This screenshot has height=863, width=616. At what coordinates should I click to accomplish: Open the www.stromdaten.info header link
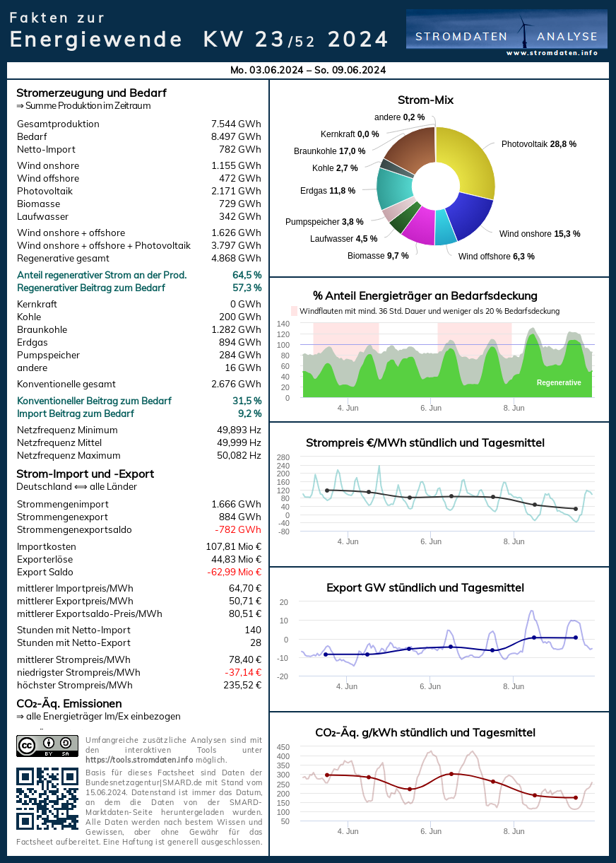(x=552, y=53)
